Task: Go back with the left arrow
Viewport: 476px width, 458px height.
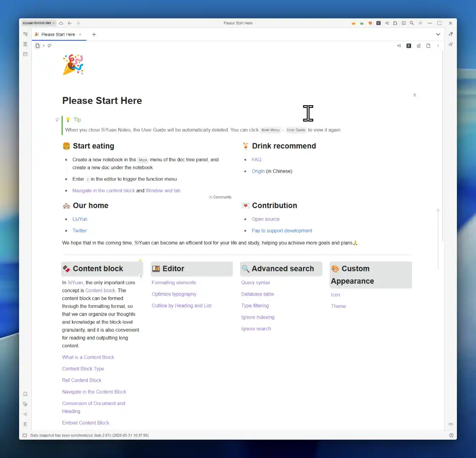Action: 70,23
